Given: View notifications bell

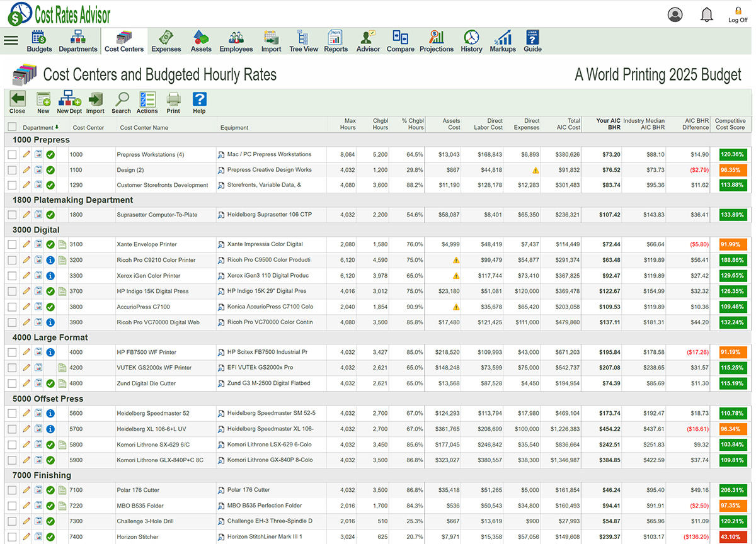Looking at the screenshot, I should coord(707,14).
